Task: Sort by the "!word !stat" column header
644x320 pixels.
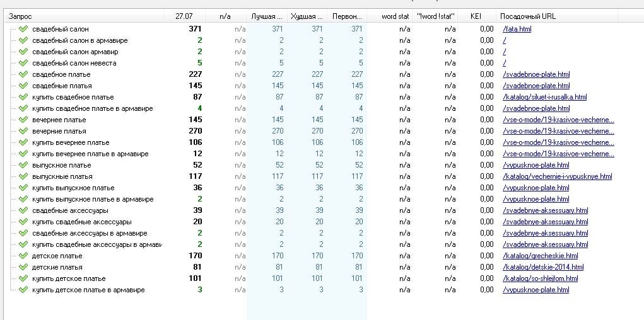Action: (435, 16)
